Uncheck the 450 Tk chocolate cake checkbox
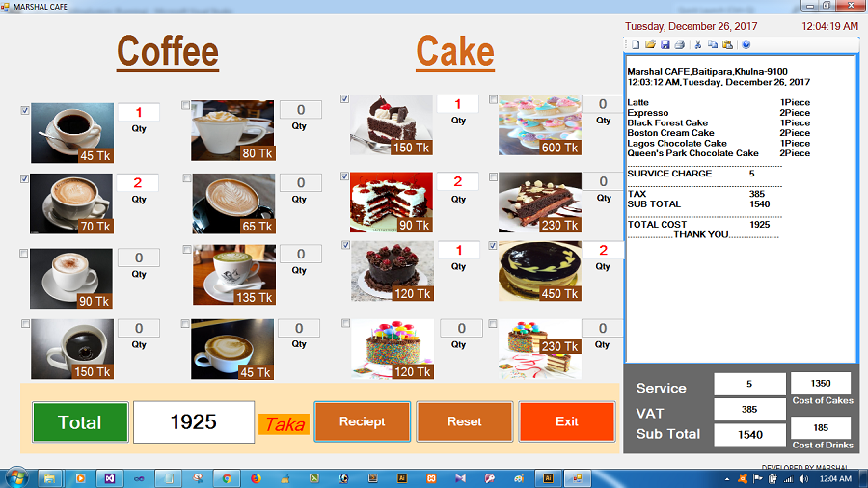Viewport: 868px width, 488px height. [494, 245]
